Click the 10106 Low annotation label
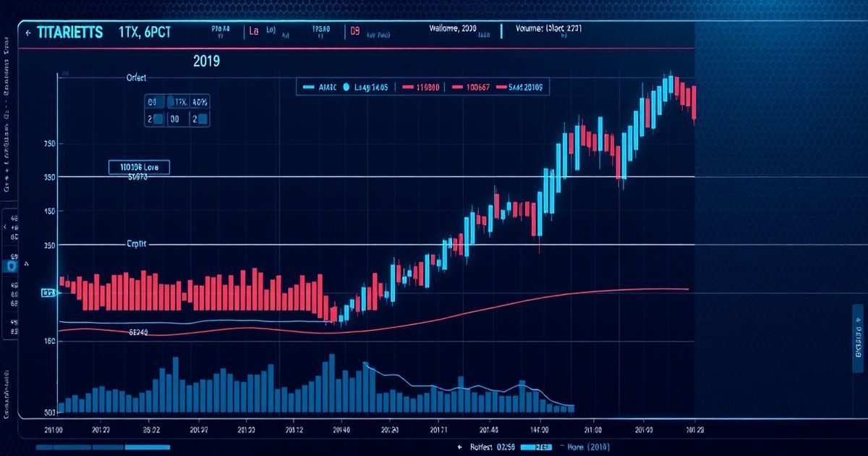 pos(138,166)
